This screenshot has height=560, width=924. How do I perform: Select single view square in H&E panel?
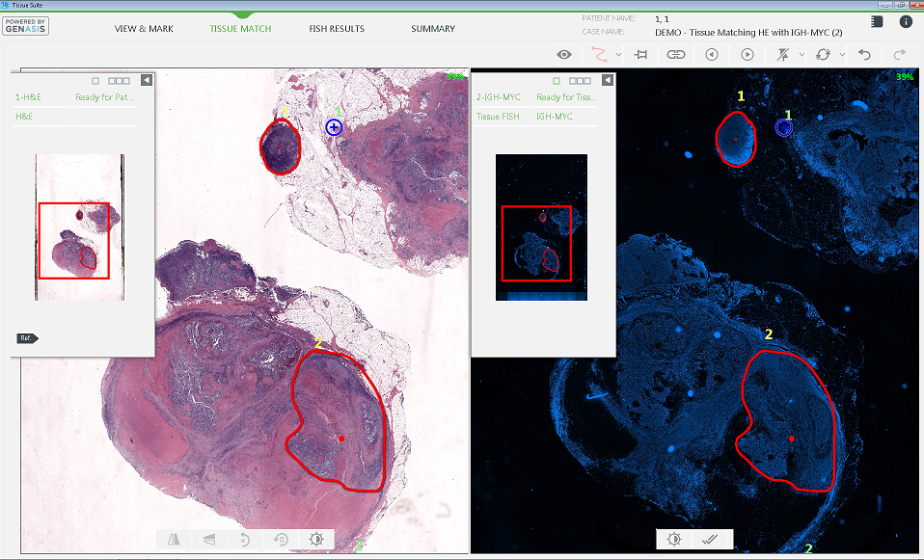coord(95,81)
